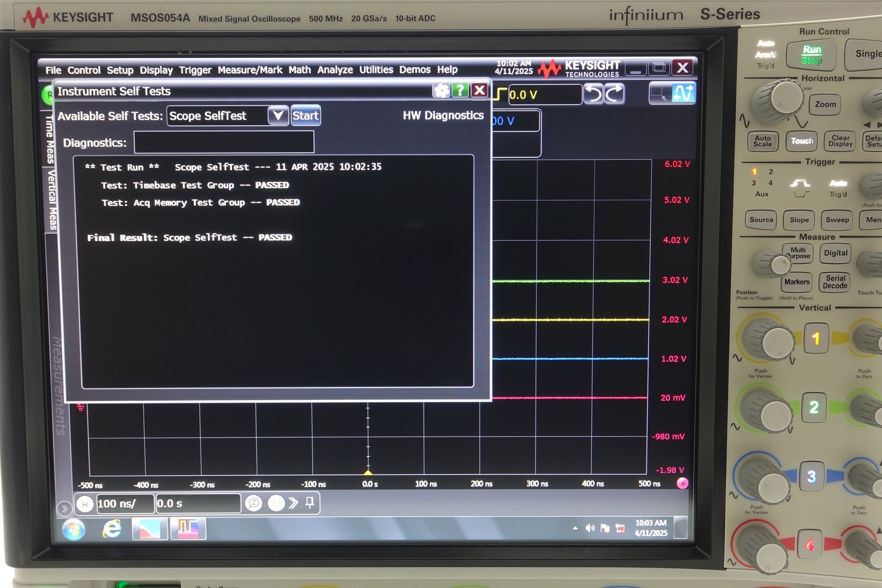Open the Help menu

[x=447, y=69]
